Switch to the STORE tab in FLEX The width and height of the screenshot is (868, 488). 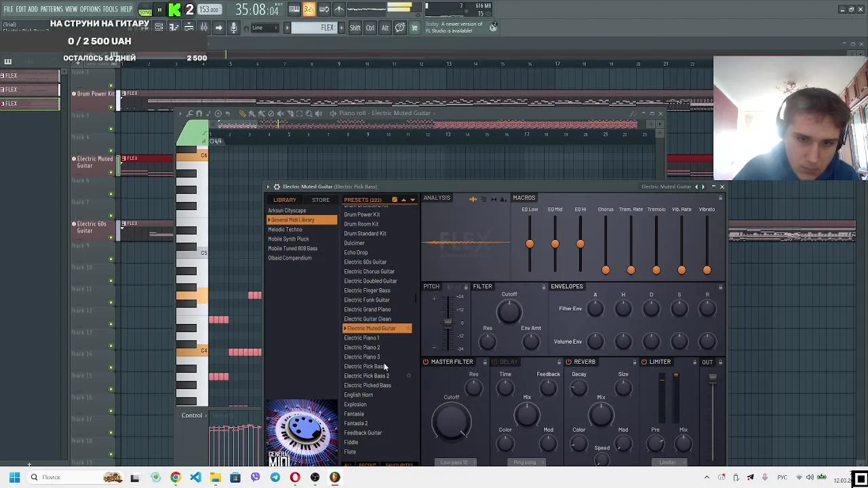[321, 200]
